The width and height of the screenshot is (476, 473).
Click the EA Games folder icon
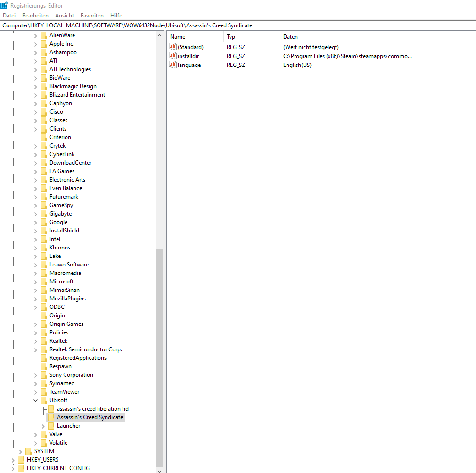pyautogui.click(x=44, y=171)
